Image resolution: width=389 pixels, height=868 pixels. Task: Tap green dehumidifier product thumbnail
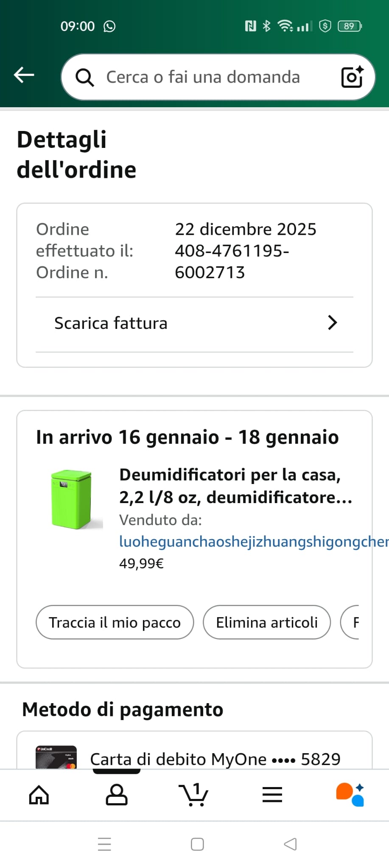71,499
